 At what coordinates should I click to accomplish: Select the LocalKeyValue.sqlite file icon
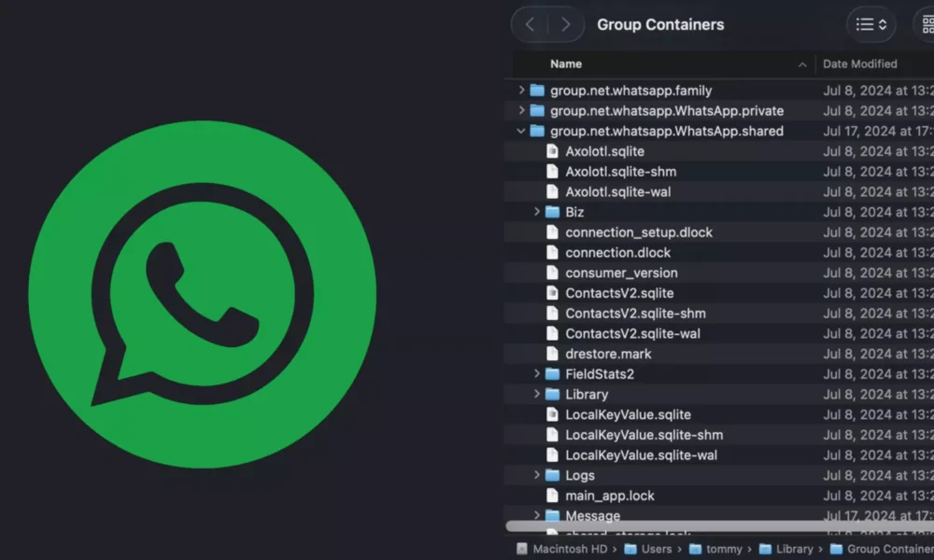point(552,413)
